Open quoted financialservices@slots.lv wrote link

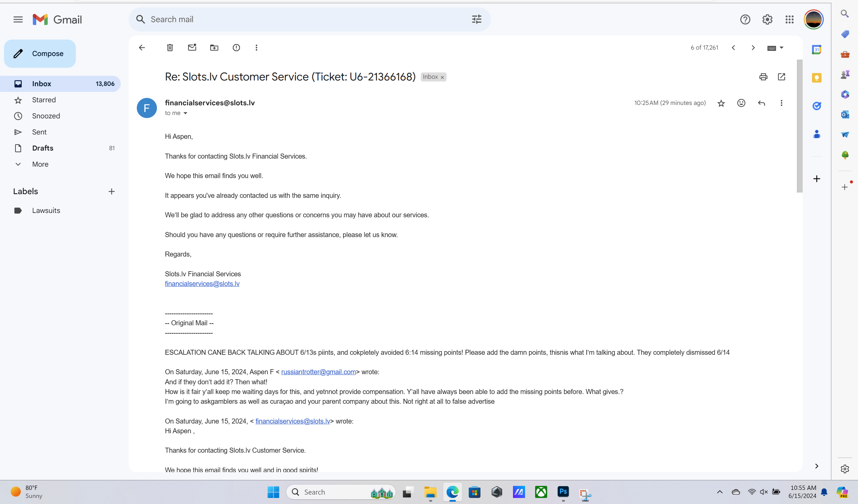click(x=293, y=421)
